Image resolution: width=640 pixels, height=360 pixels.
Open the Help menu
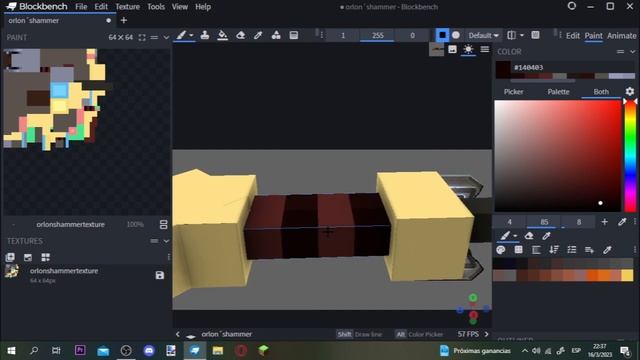click(x=203, y=7)
